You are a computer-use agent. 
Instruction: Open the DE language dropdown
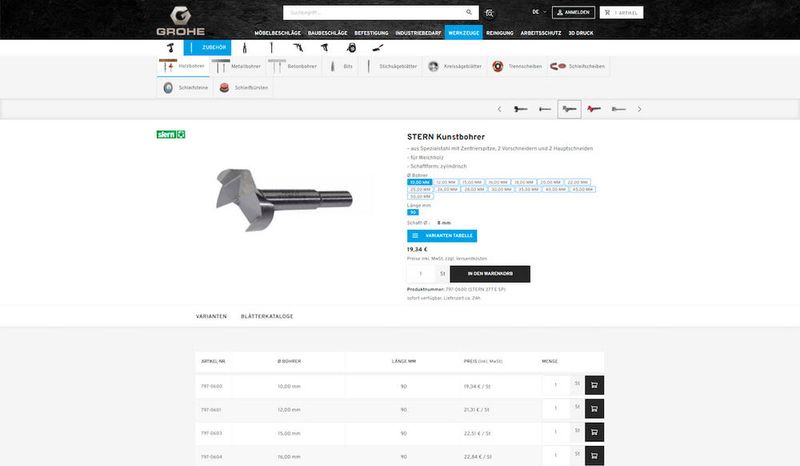[x=538, y=12]
